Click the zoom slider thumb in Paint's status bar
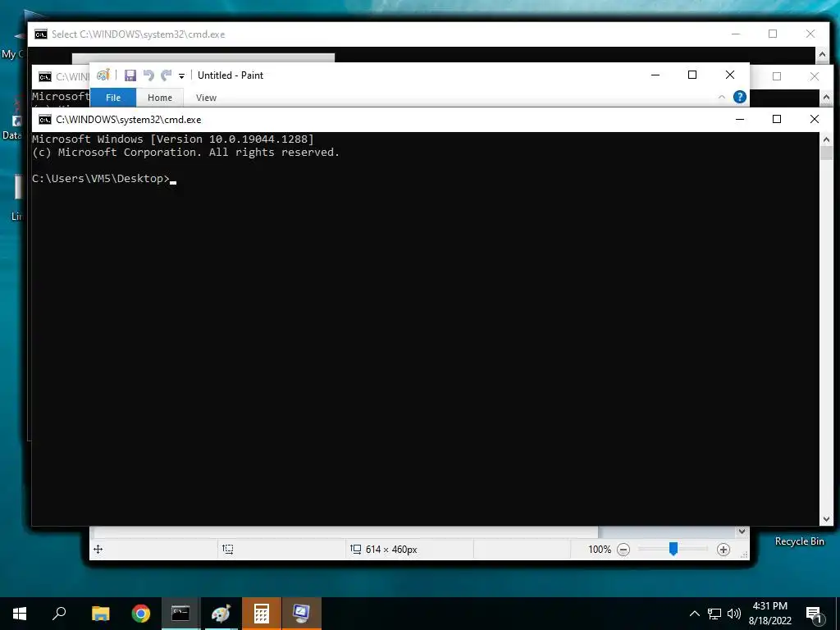This screenshot has width=840, height=630. click(673, 549)
